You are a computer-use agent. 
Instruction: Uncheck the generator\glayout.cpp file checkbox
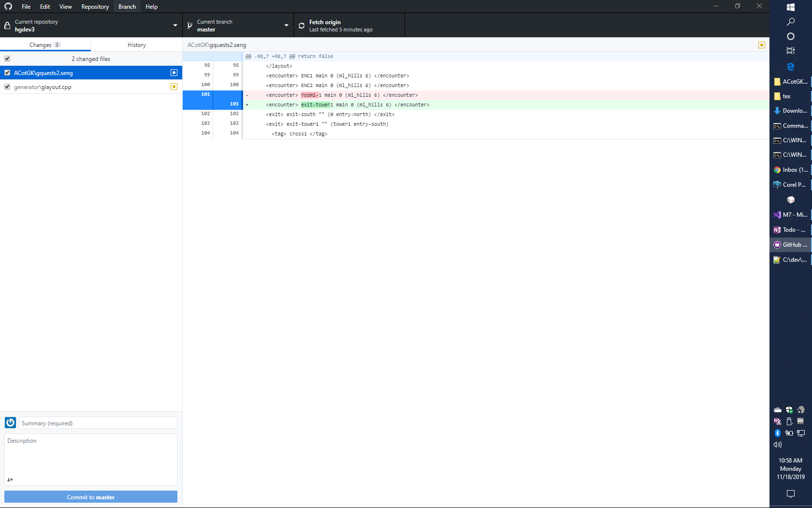coord(7,87)
